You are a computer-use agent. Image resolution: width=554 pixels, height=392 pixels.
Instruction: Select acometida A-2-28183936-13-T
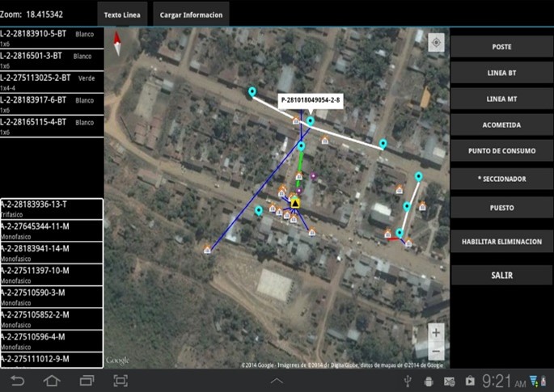[x=52, y=209]
